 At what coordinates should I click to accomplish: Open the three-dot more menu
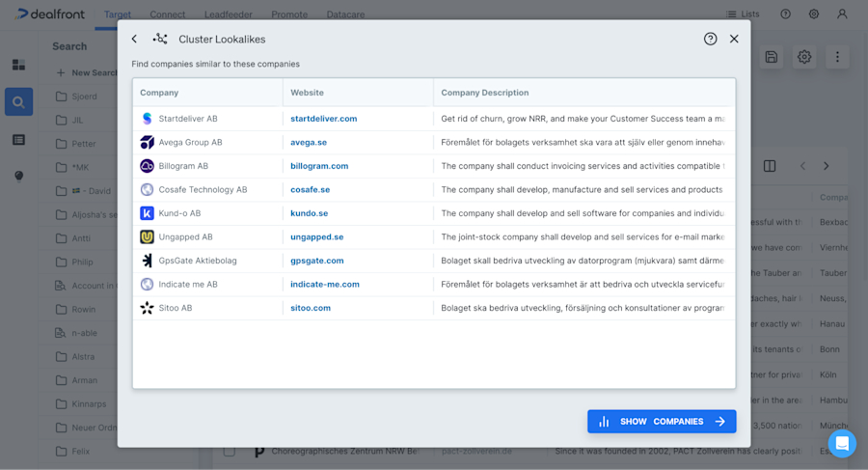837,57
